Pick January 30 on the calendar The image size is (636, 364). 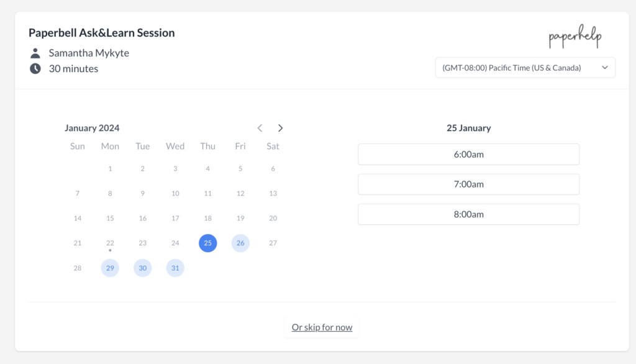point(143,268)
